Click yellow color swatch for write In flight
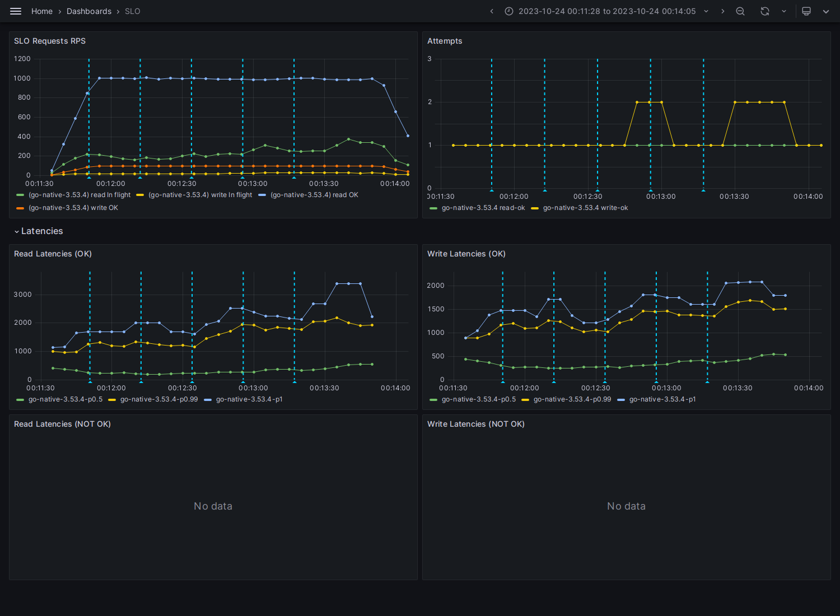This screenshot has height=616, width=840. 140,195
